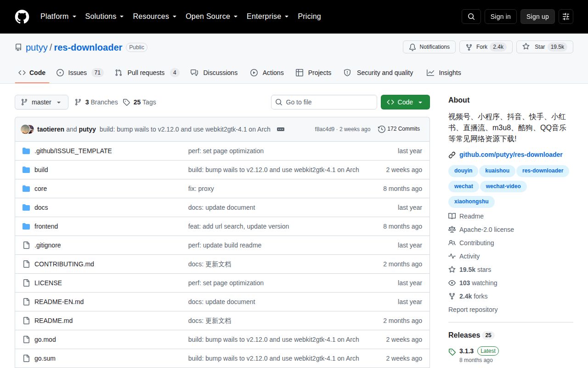The height and width of the screenshot is (368, 588).
Task: Select the wechat-video topic tag
Action: coord(503,186)
